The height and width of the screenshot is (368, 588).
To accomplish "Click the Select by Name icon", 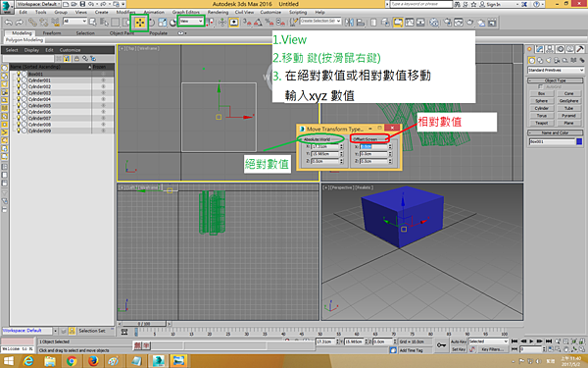I will (104, 23).
